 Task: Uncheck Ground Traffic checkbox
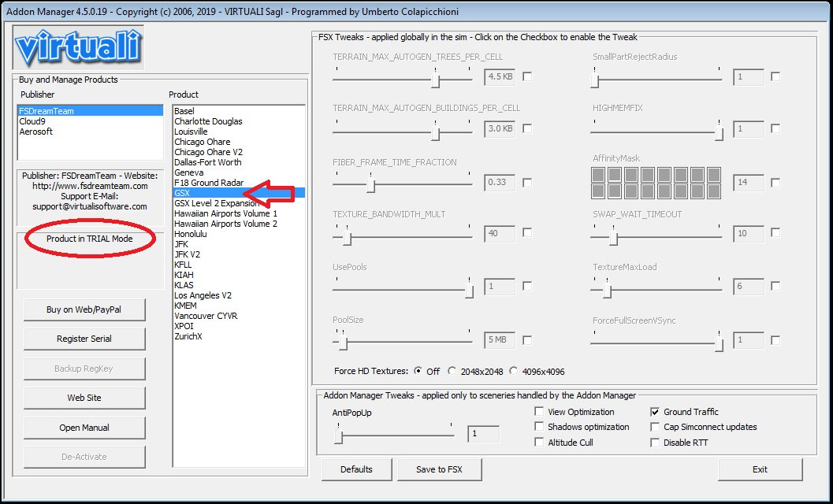(654, 412)
